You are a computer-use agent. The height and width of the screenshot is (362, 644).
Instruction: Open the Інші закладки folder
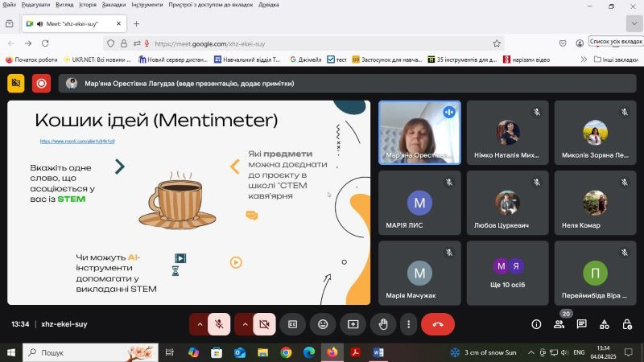pos(616,60)
